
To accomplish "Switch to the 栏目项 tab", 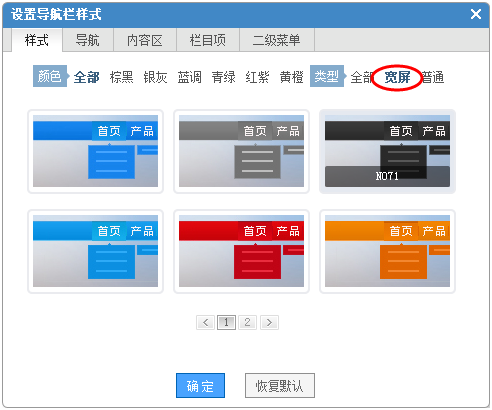I will pyautogui.click(x=208, y=40).
